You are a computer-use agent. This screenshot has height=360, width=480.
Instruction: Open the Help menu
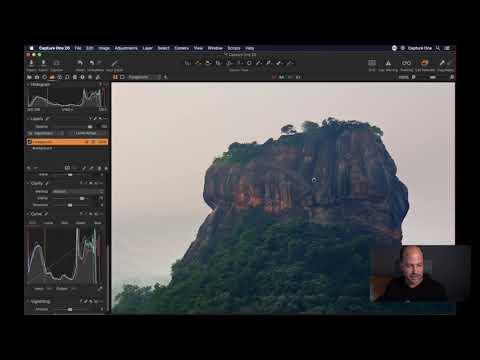(x=249, y=48)
